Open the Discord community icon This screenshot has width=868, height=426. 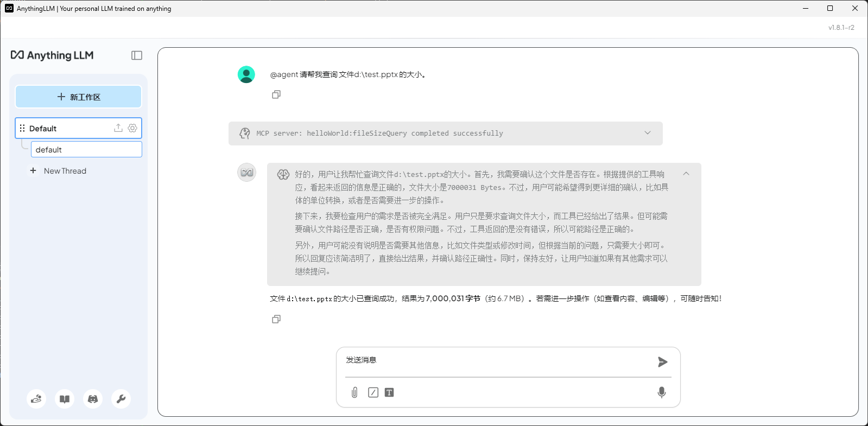[93, 399]
